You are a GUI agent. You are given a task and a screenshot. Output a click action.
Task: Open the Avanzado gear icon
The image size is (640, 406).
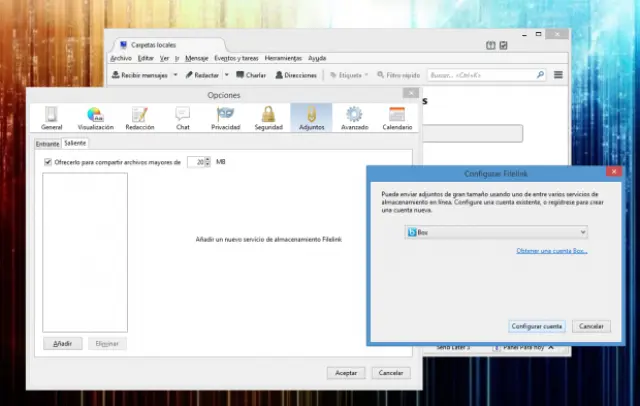(354, 118)
